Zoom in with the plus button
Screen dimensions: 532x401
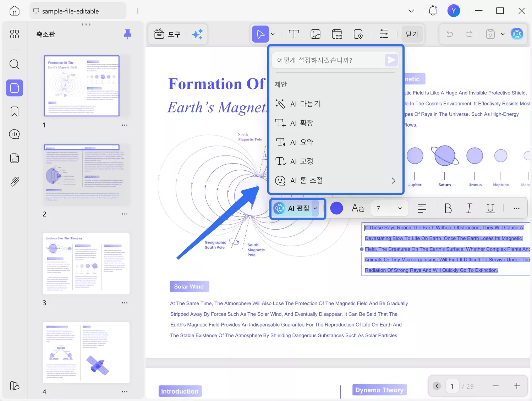point(517,386)
